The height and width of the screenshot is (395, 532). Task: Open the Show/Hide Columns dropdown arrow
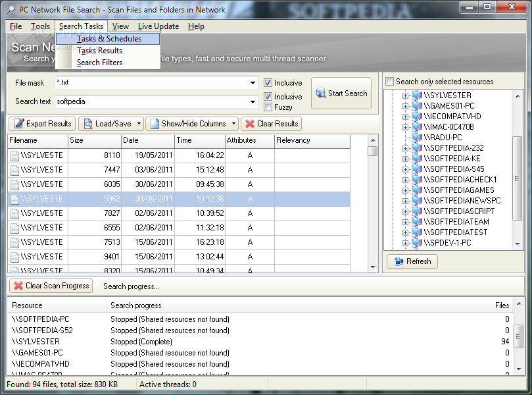(233, 124)
